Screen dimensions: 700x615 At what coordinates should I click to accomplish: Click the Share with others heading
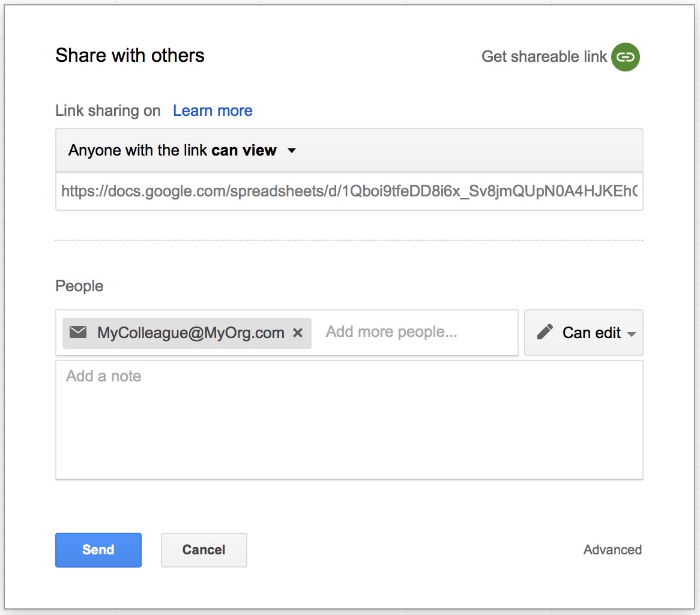pyautogui.click(x=130, y=56)
